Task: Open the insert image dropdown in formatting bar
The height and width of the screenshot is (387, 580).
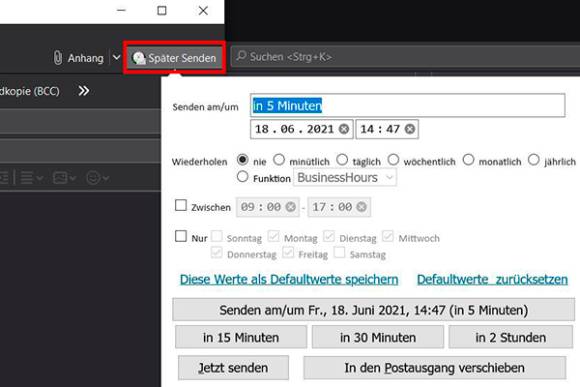Action: [64, 178]
